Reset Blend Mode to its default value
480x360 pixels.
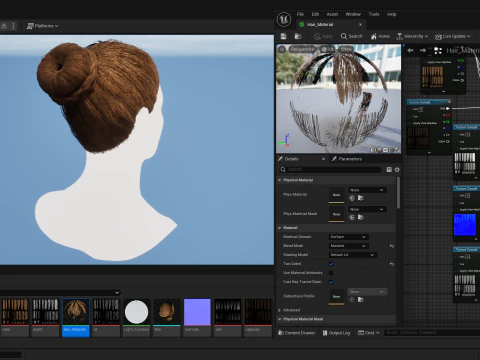click(x=392, y=246)
